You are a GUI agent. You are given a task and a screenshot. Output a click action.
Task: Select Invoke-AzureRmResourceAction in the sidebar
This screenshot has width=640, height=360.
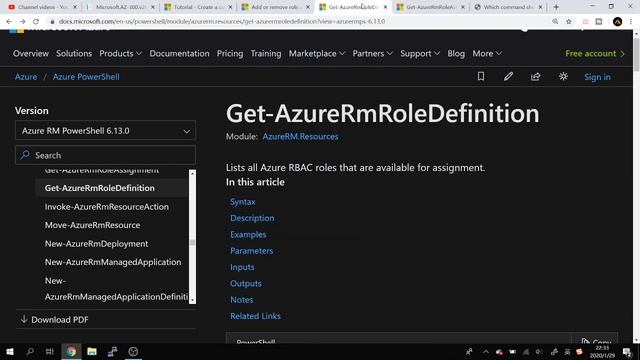(107, 207)
